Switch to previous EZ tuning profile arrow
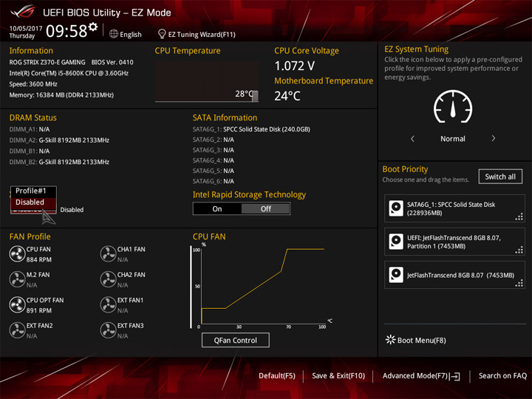The width and height of the screenshot is (532, 399). pos(412,138)
